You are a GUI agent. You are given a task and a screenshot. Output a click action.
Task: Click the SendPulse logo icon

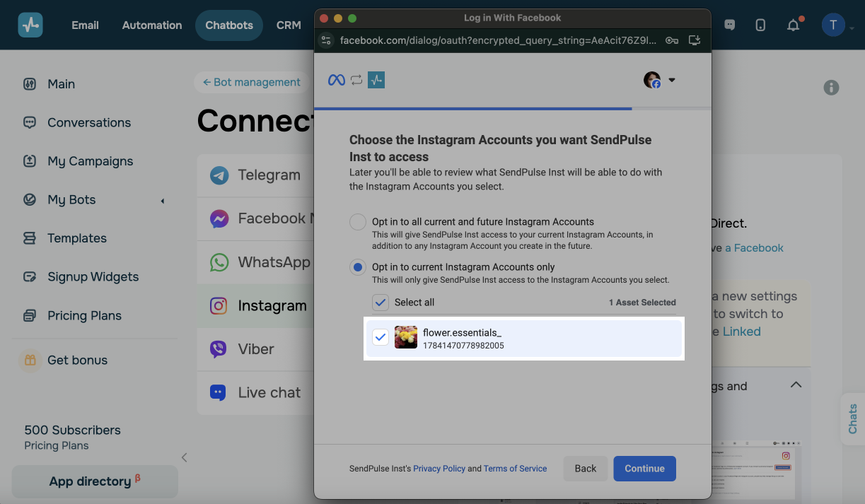click(x=30, y=25)
